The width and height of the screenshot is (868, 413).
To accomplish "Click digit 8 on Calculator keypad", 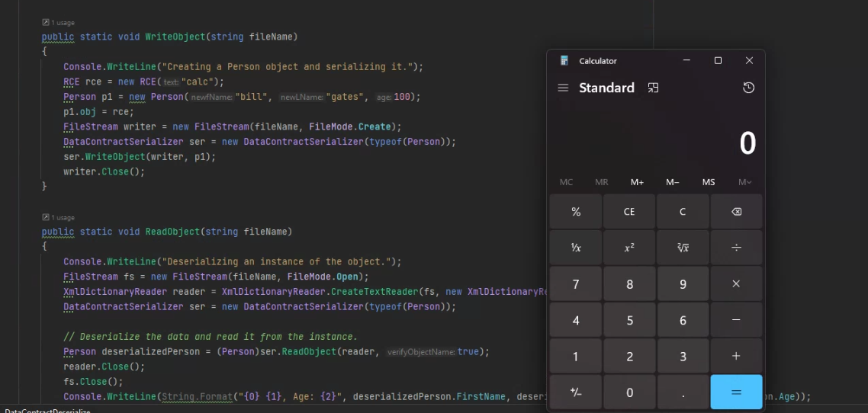I will [629, 283].
